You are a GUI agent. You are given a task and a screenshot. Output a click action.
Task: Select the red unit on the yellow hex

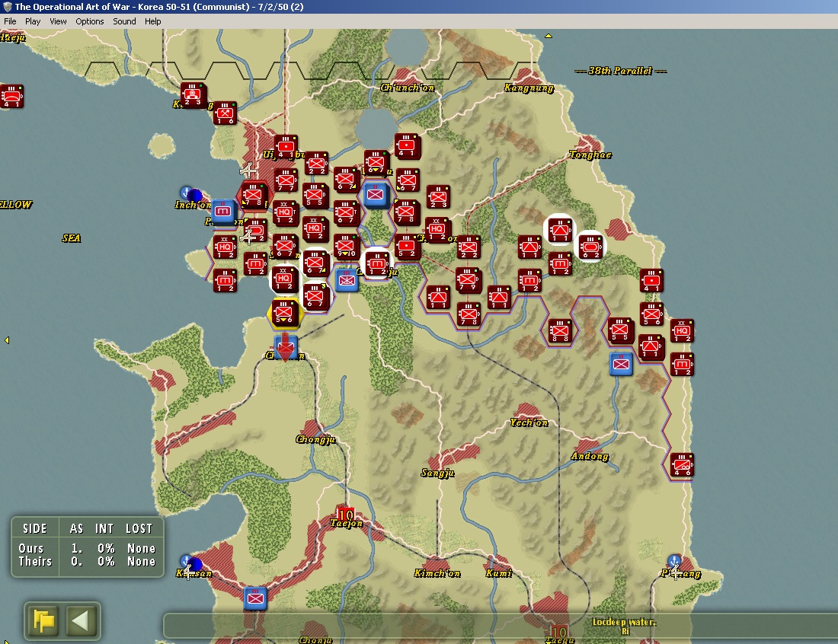point(285,313)
